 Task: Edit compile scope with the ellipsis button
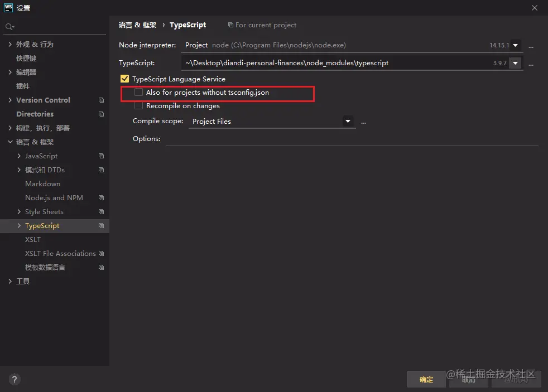[363, 122]
